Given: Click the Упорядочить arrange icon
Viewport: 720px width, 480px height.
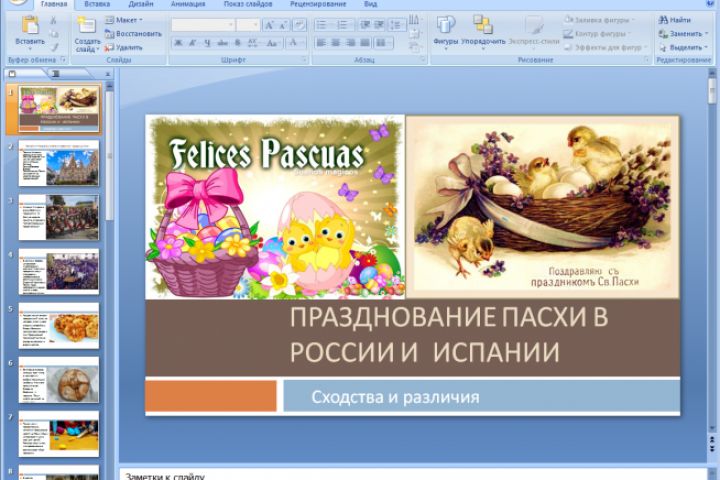Looking at the screenshot, I should [483, 25].
